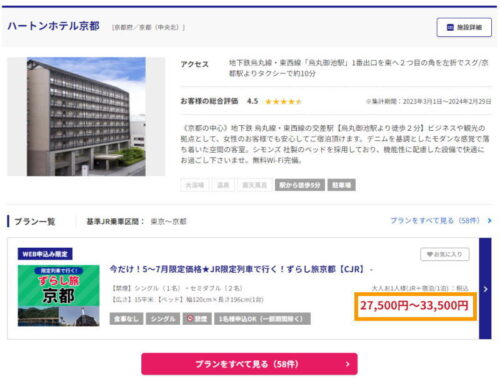Click pink プランをすべて見る（58件） button
500x383 pixels.
click(x=249, y=364)
